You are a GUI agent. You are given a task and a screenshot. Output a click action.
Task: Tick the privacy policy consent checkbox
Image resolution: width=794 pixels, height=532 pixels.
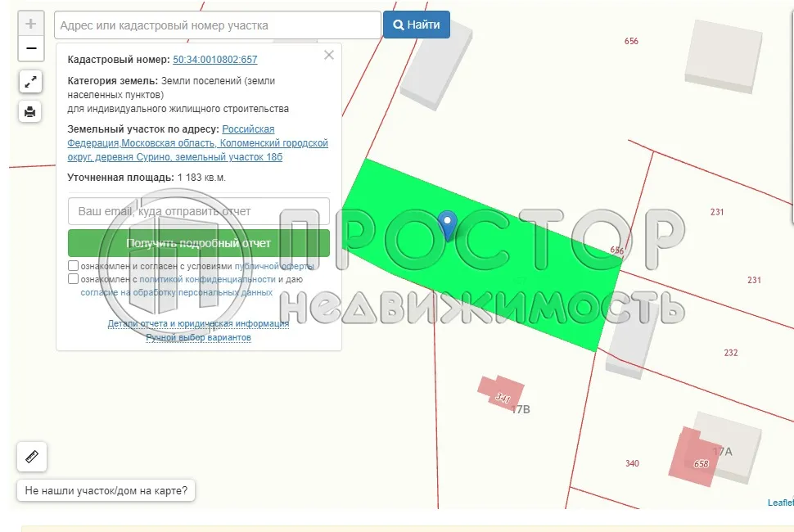pos(74,279)
